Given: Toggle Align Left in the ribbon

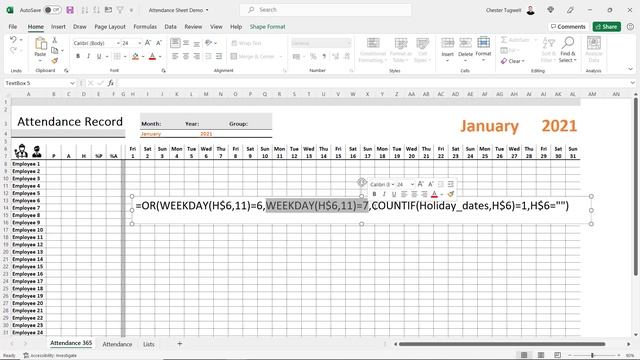Looking at the screenshot, I should (x=175, y=56).
